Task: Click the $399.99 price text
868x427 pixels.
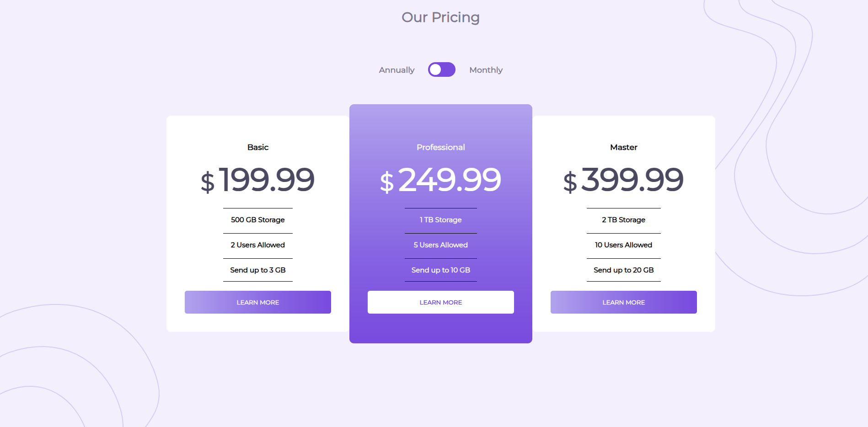Action: click(623, 181)
